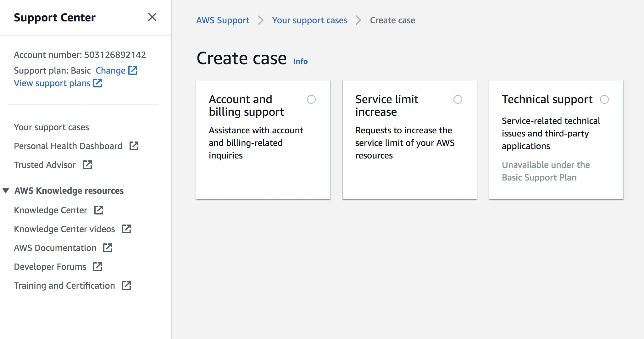Click external icon next to View support plans
The width and height of the screenshot is (644, 339).
(x=98, y=83)
